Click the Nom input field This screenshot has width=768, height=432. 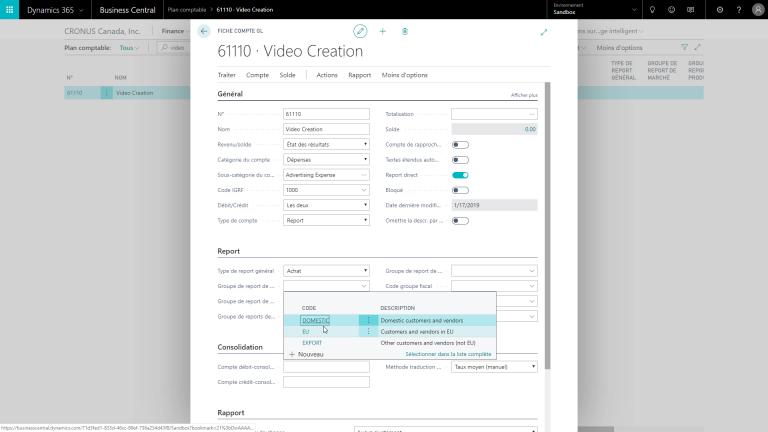click(x=326, y=129)
